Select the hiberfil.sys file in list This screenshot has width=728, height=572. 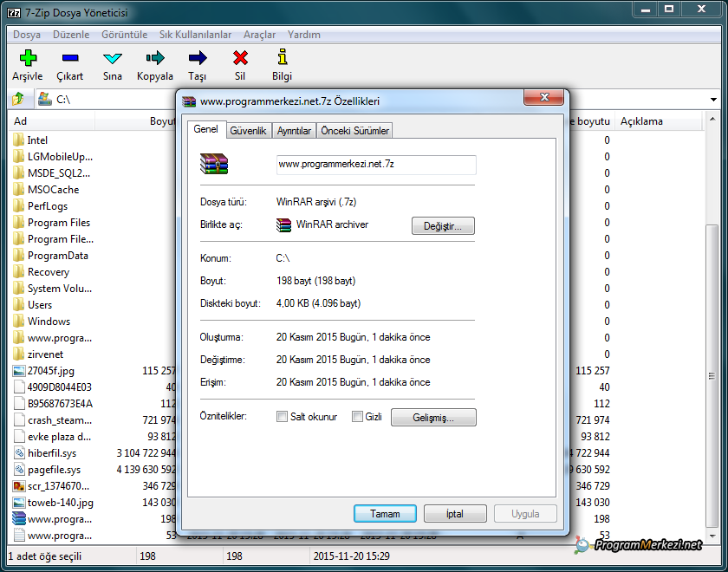click(x=52, y=453)
